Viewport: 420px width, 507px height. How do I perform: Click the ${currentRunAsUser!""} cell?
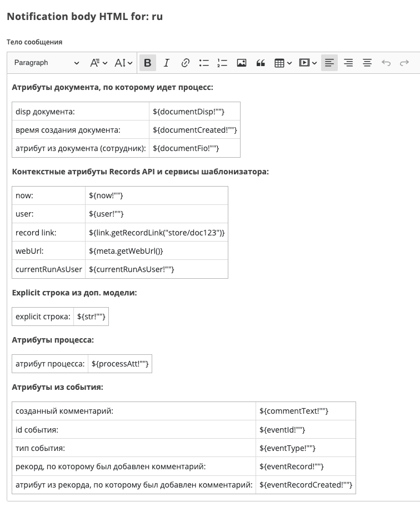coord(157,269)
